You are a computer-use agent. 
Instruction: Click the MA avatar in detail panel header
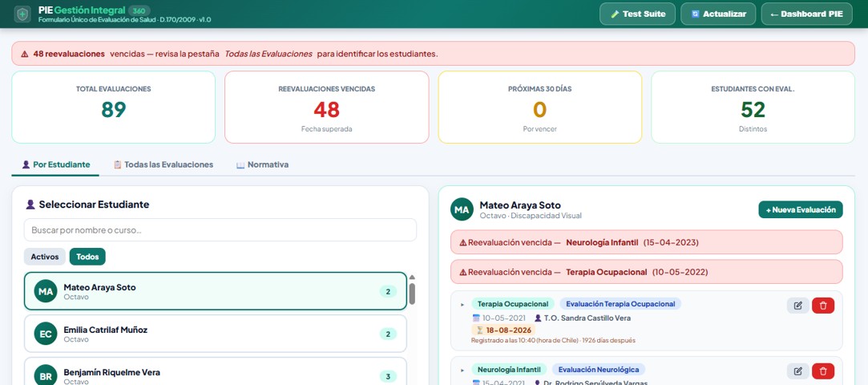click(x=462, y=209)
